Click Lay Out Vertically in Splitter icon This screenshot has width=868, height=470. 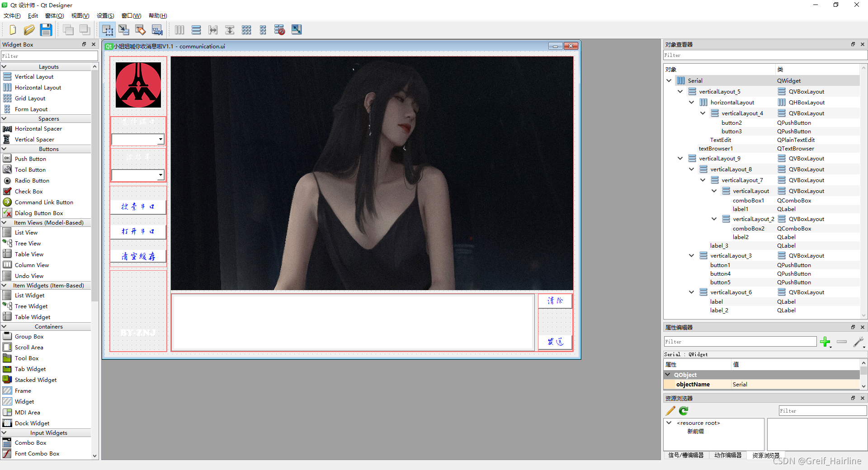pyautogui.click(x=230, y=30)
